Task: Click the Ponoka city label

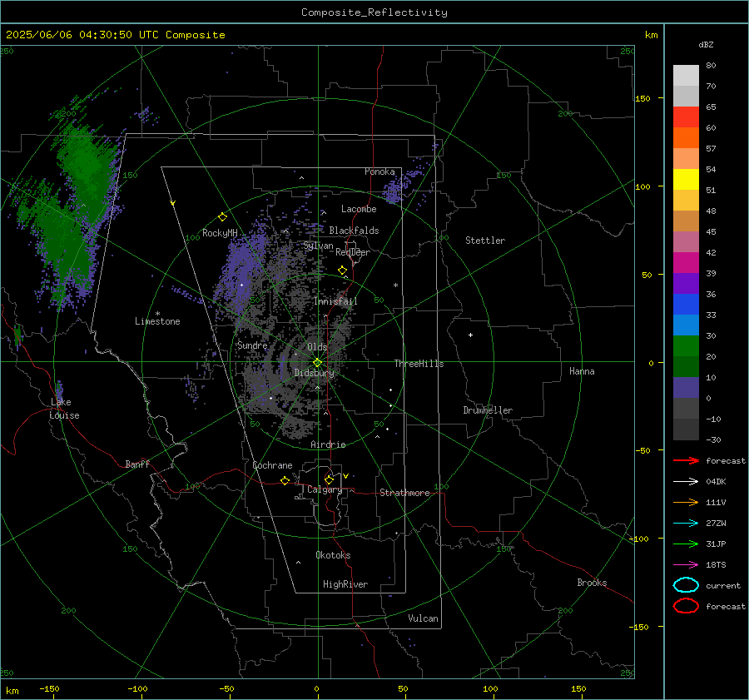Action: click(379, 171)
